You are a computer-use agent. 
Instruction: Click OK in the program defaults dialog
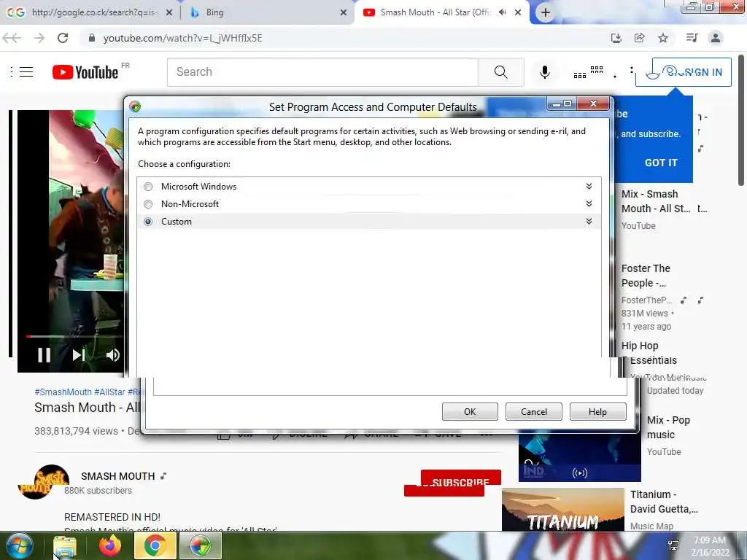pos(470,412)
